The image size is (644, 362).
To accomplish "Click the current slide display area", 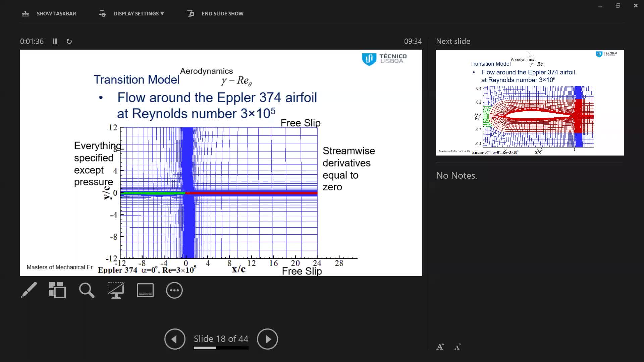I will tap(221, 163).
